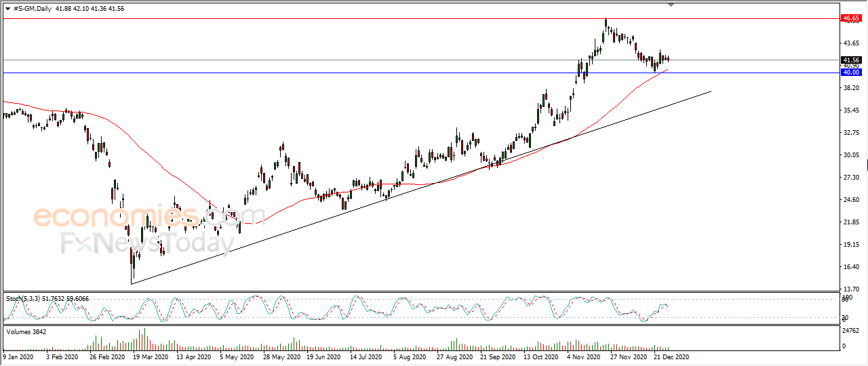The width and height of the screenshot is (868, 366).
Task: Click the 24762 volume scale label
Action: pos(850,330)
